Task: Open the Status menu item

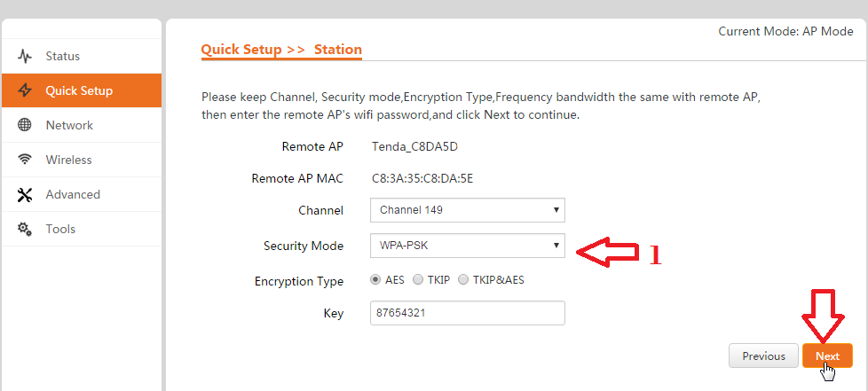Action: point(63,57)
